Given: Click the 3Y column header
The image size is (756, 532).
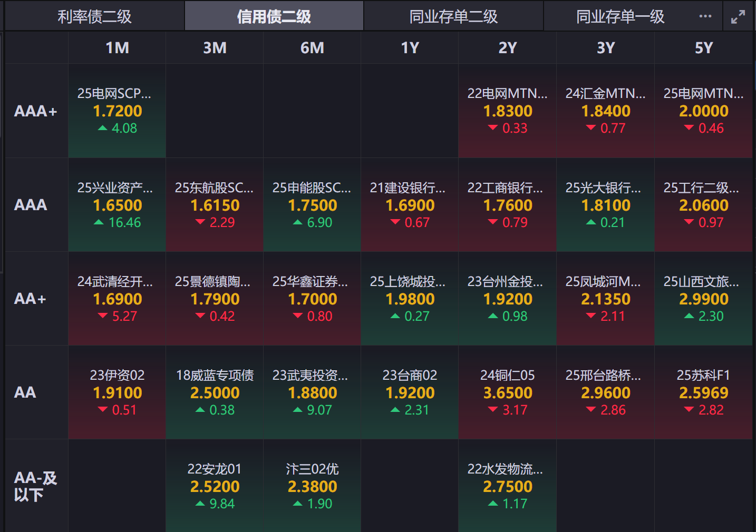Looking at the screenshot, I should pos(605,48).
